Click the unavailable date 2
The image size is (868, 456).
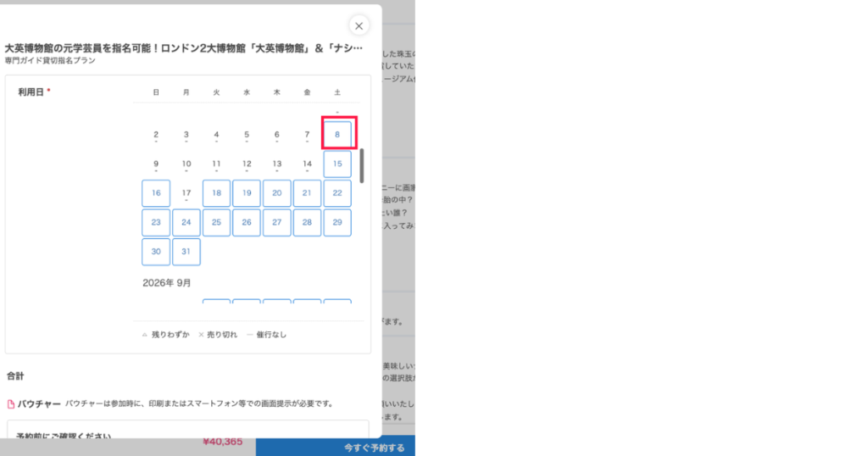[156, 135]
